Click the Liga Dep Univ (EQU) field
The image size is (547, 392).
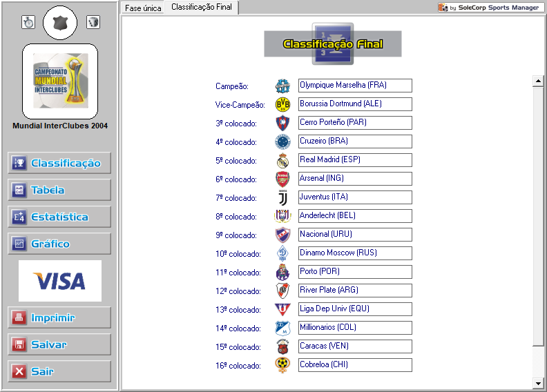point(355,309)
